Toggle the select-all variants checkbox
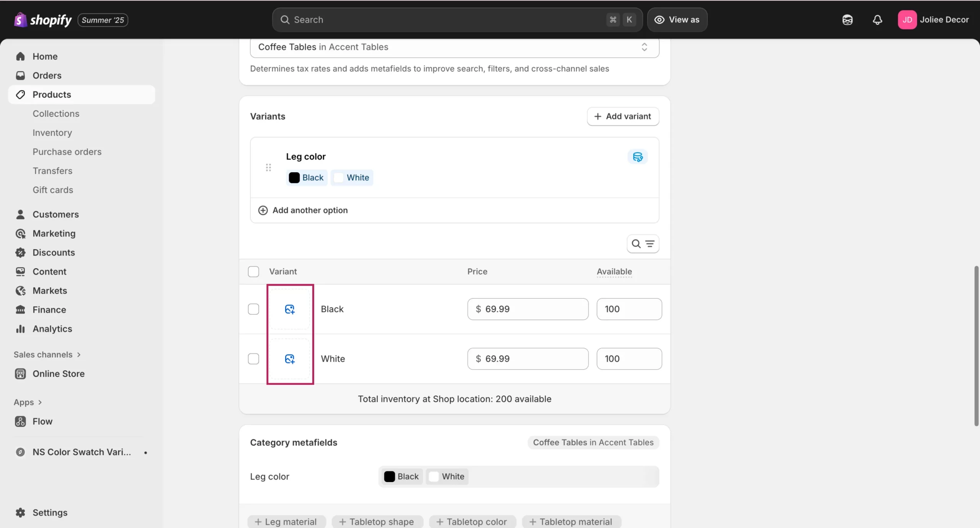 coord(253,271)
